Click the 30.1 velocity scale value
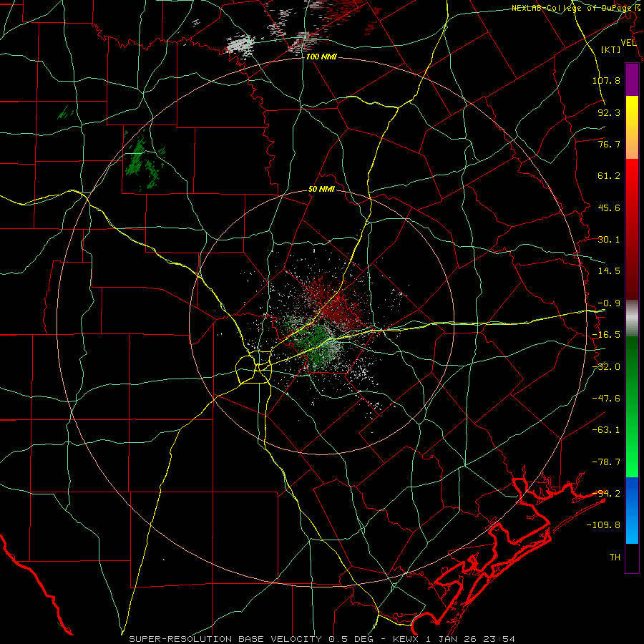The height and width of the screenshot is (644, 644). tap(609, 240)
